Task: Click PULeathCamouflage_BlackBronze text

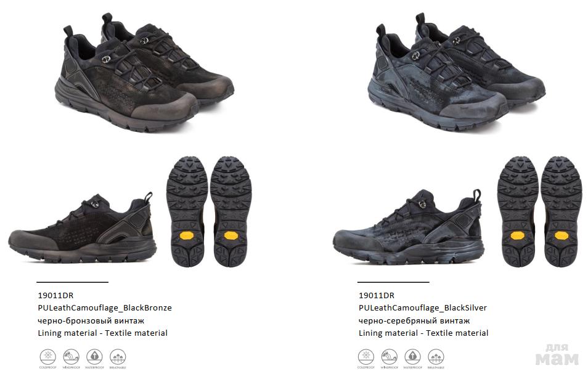Action: tap(105, 308)
